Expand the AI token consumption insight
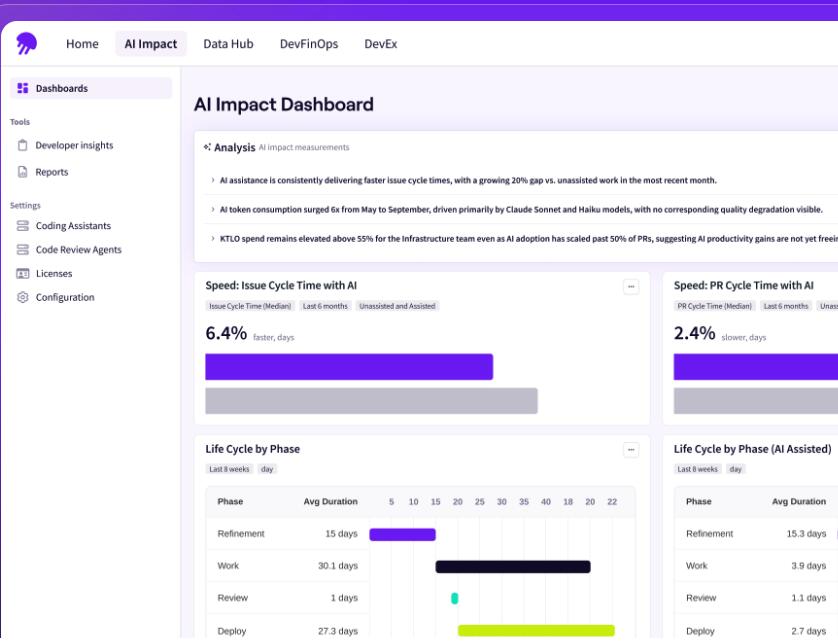 pyautogui.click(x=213, y=210)
